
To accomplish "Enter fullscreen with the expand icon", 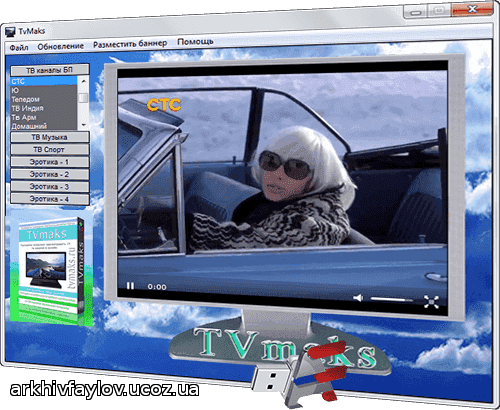I will coord(431,302).
